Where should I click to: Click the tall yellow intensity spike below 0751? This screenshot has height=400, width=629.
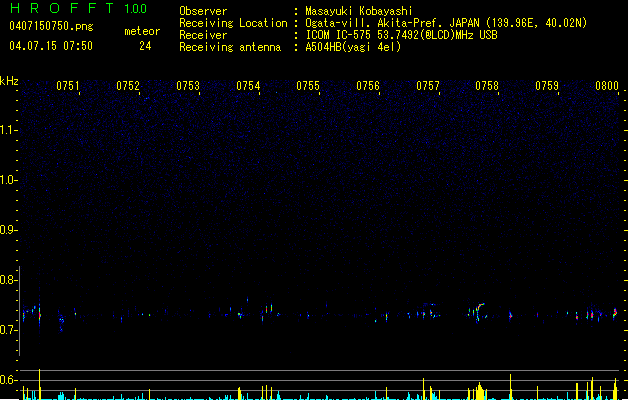[39, 384]
